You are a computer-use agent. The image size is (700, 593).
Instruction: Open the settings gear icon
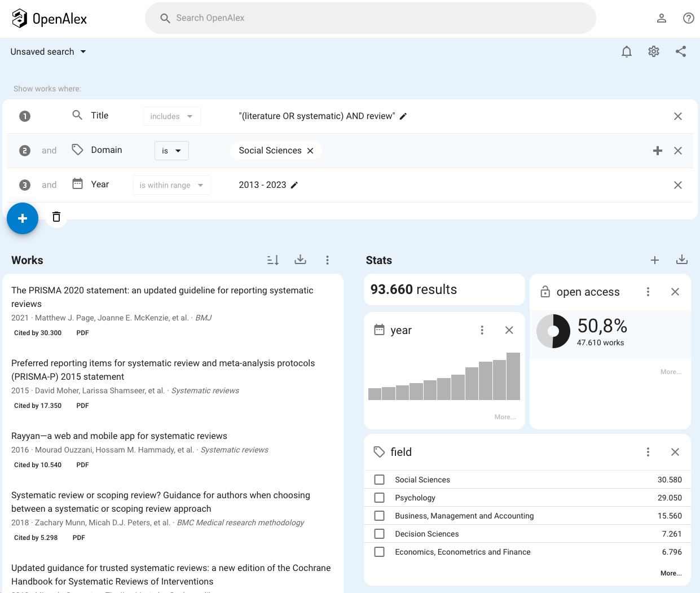click(x=653, y=52)
